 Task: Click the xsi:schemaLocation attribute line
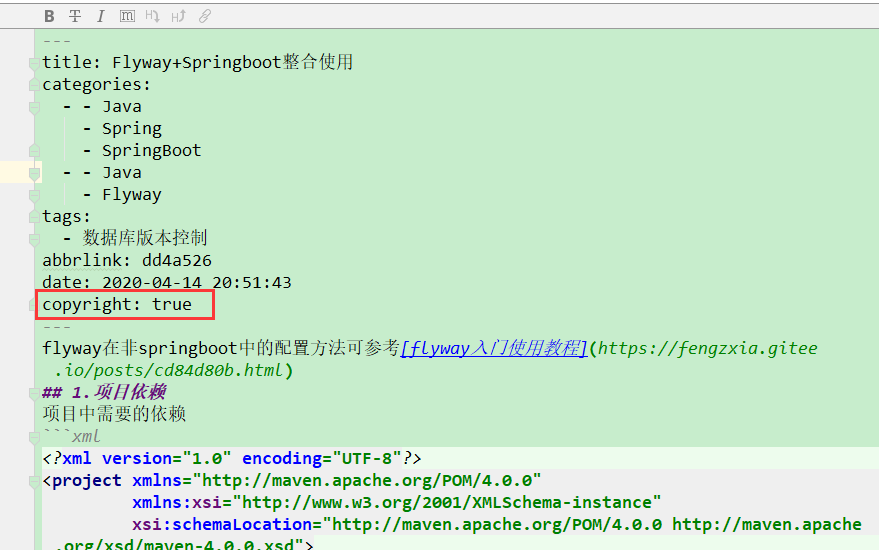click(x=497, y=524)
